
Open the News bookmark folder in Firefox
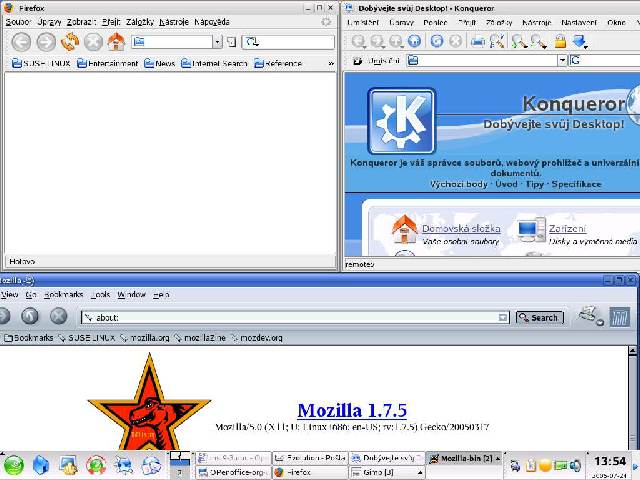point(160,64)
